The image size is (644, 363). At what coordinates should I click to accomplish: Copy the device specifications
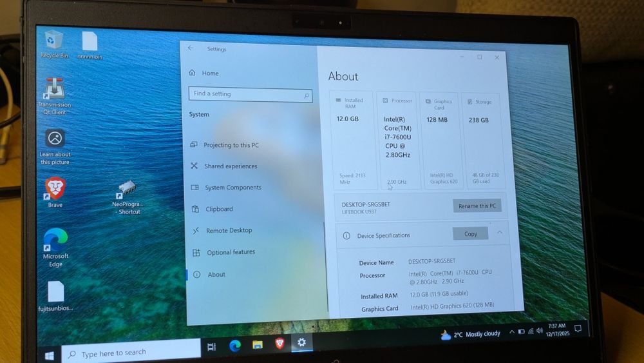pyautogui.click(x=470, y=233)
